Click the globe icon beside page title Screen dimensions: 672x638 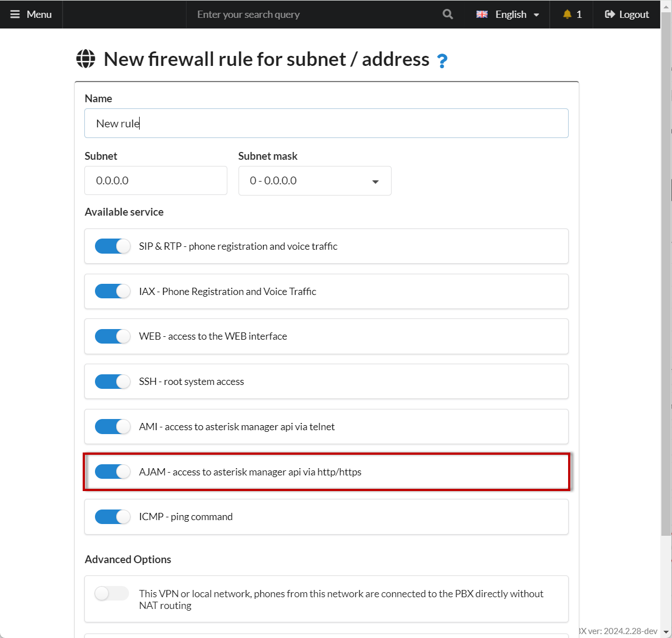tap(85, 59)
